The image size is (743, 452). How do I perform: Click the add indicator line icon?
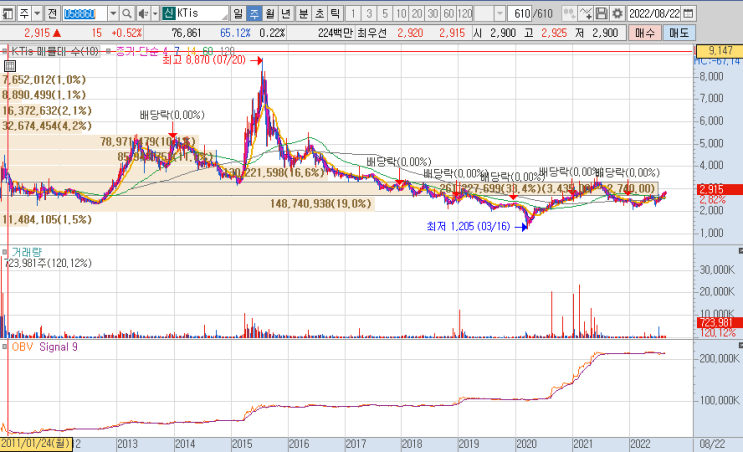[586, 13]
